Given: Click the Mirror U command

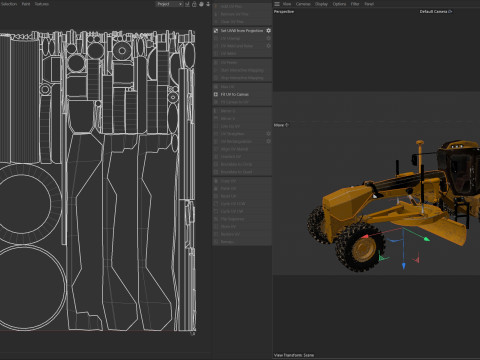Looking at the screenshot, I should (x=228, y=111).
